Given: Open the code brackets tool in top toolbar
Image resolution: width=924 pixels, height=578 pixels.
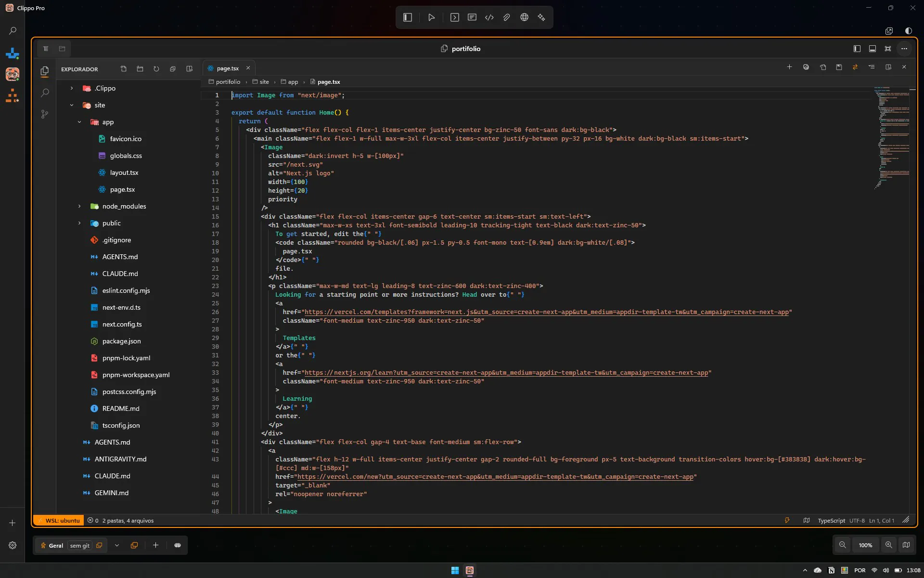Looking at the screenshot, I should pos(489,17).
